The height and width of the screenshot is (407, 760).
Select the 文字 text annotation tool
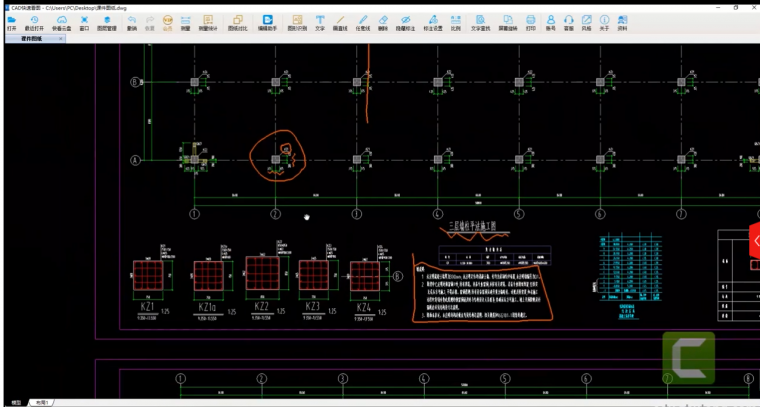[320, 22]
